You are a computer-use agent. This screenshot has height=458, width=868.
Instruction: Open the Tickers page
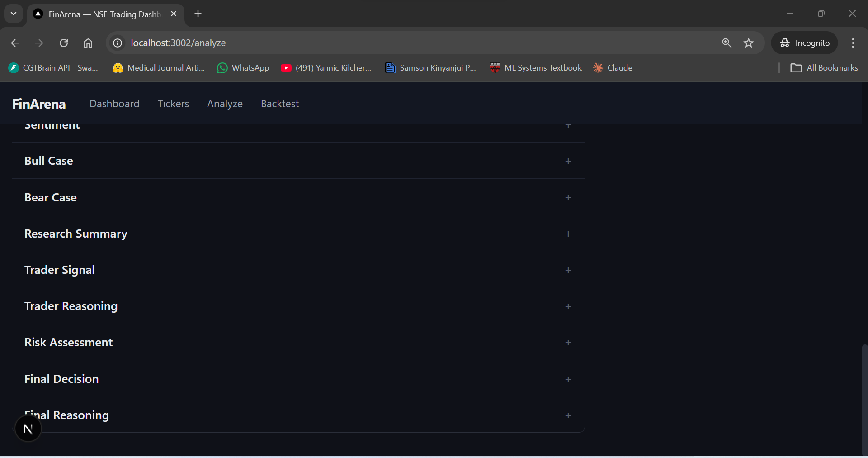coord(173,104)
